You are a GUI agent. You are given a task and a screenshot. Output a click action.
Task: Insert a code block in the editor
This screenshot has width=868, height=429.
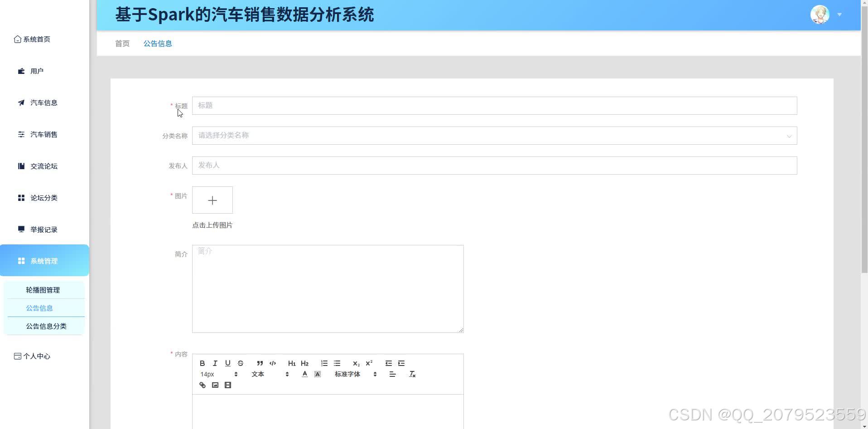[273, 363]
